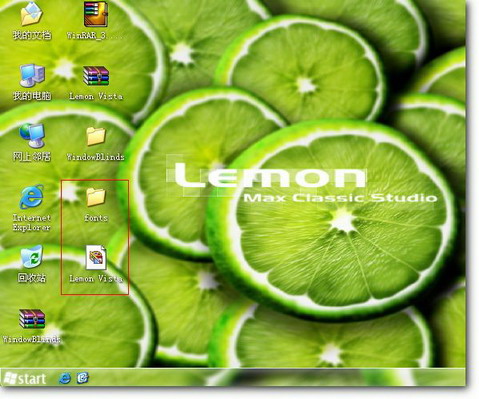The width and height of the screenshot is (479, 399).
Task: Select the fonts folder icon
Action: (96, 197)
